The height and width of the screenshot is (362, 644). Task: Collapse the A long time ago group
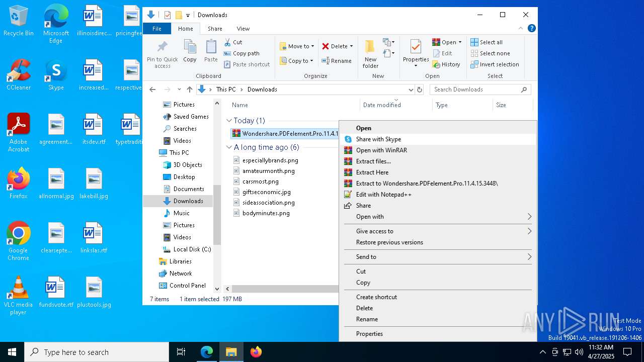click(x=229, y=147)
